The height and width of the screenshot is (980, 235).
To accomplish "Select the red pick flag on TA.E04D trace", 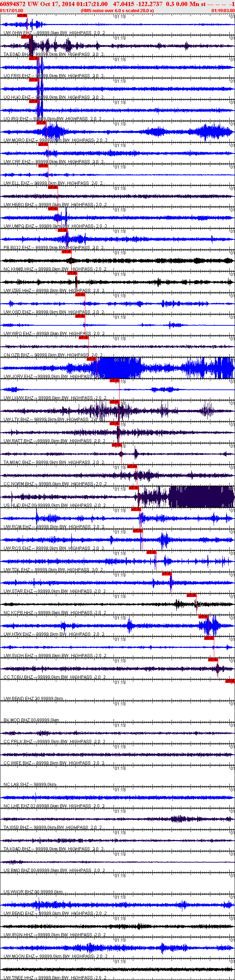I will click(26, 37).
